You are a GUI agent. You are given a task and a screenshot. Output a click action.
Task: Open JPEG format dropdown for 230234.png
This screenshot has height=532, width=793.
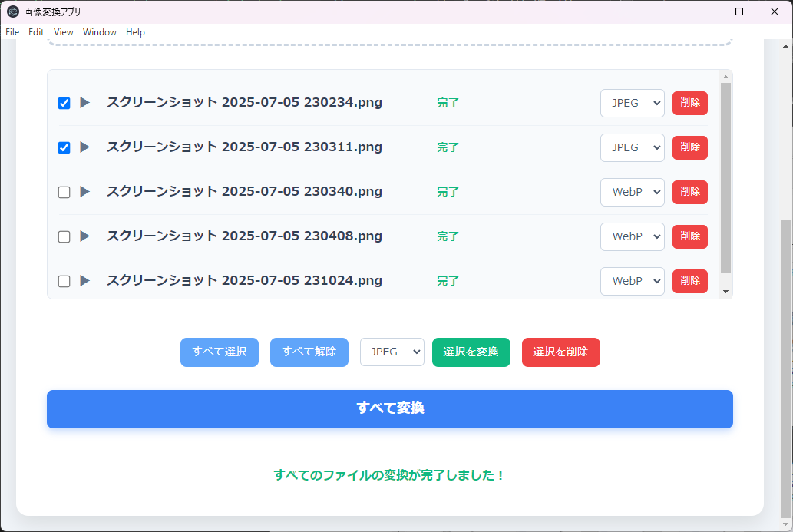[633, 103]
